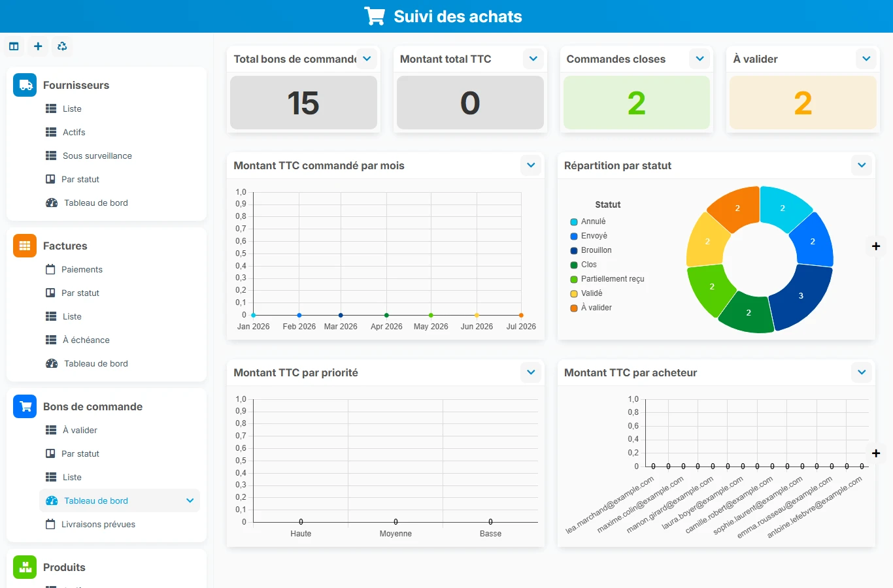Toggle the Validé series in the legend

586,294
